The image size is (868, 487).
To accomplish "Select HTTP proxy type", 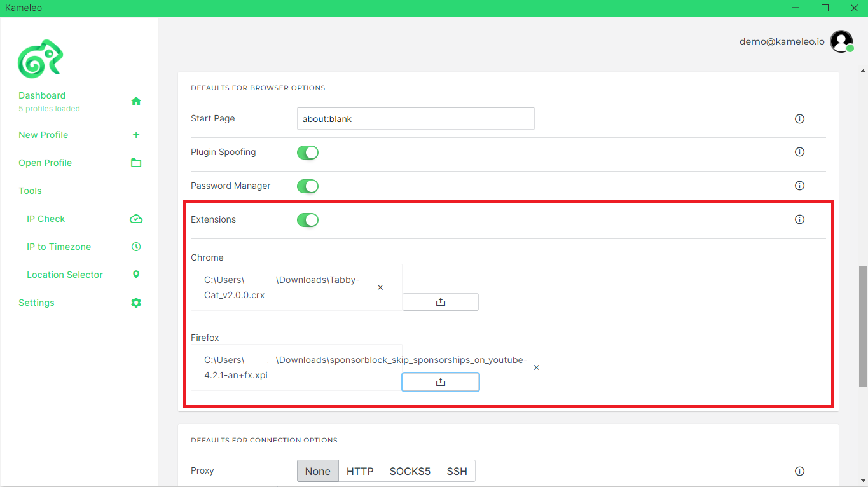I will 360,471.
